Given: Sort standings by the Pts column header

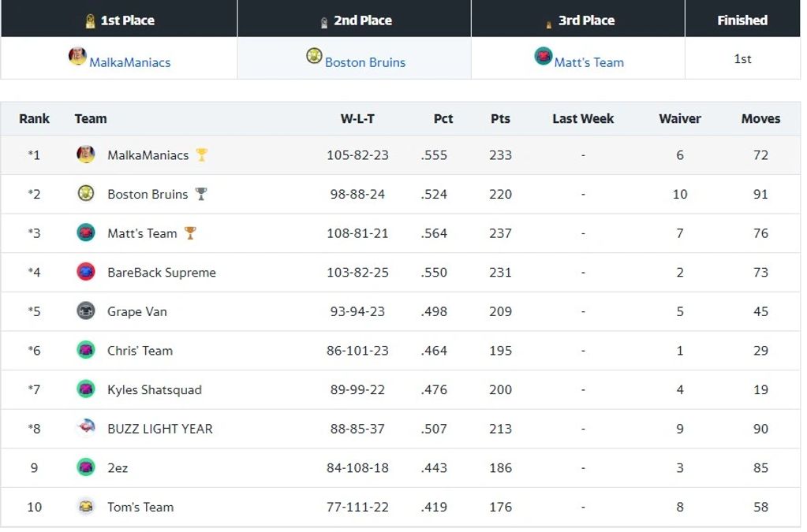Looking at the screenshot, I should 499,118.
